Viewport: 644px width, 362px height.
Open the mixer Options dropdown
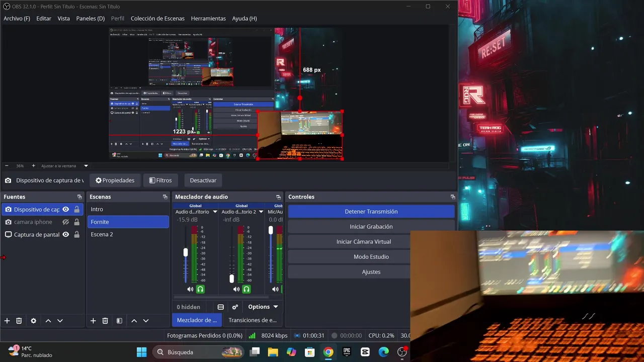pyautogui.click(x=263, y=307)
